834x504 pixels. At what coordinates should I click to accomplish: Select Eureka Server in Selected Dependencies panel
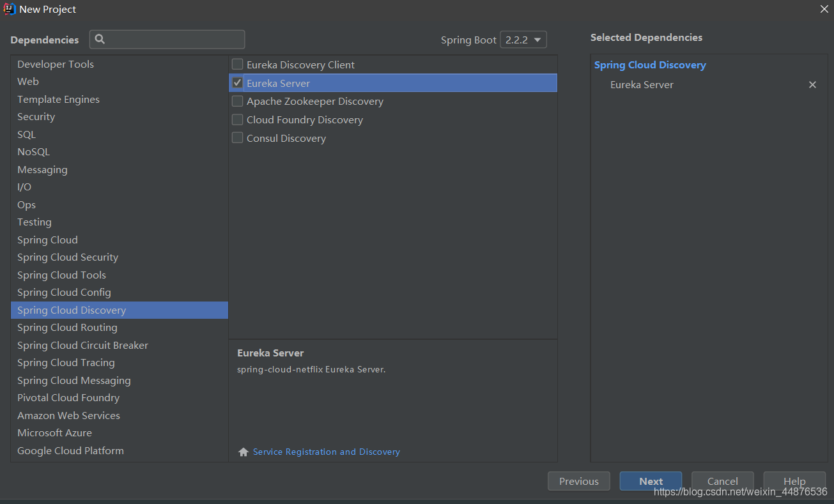pos(642,85)
